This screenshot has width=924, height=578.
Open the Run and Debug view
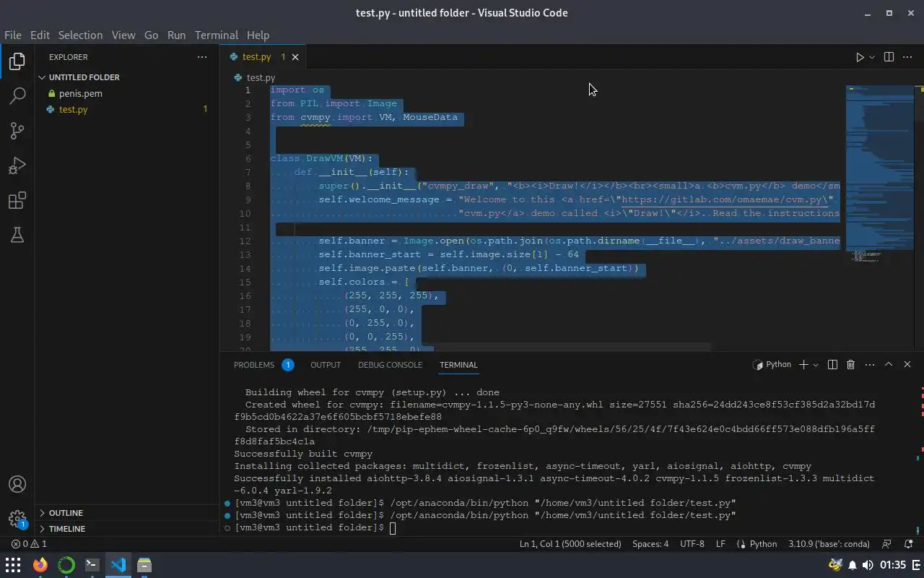point(17,165)
